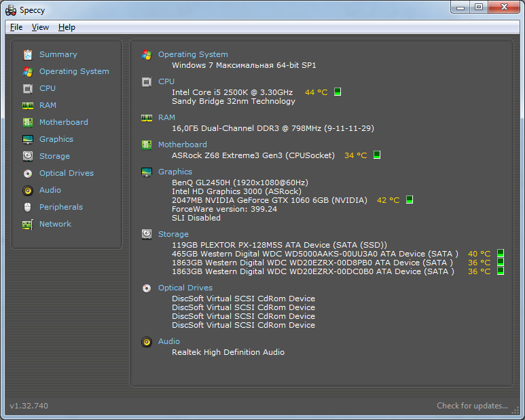
Task: Click the Peripherals mouse icon in sidebar
Action: pyautogui.click(x=28, y=208)
